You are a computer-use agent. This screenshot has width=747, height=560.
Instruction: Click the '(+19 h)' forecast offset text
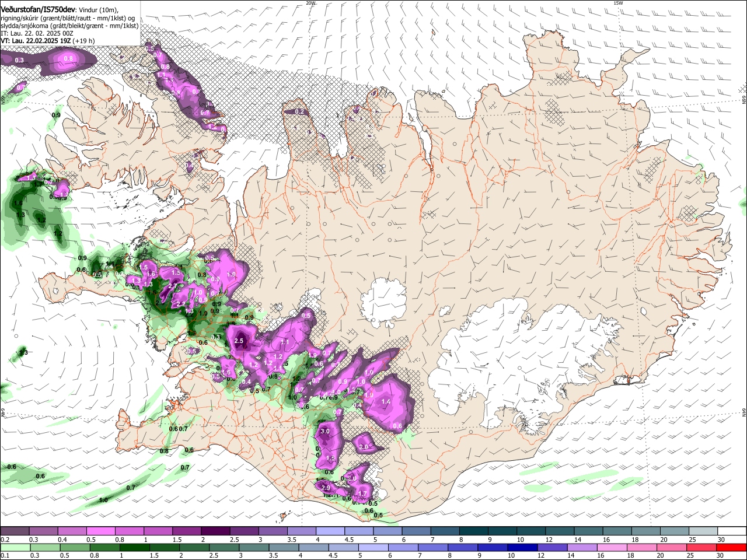(84, 41)
